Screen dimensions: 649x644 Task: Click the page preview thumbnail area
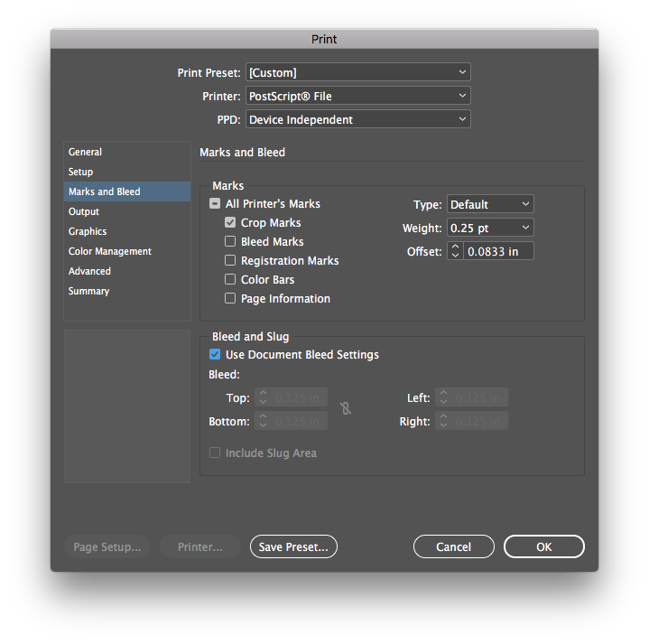pos(127,406)
